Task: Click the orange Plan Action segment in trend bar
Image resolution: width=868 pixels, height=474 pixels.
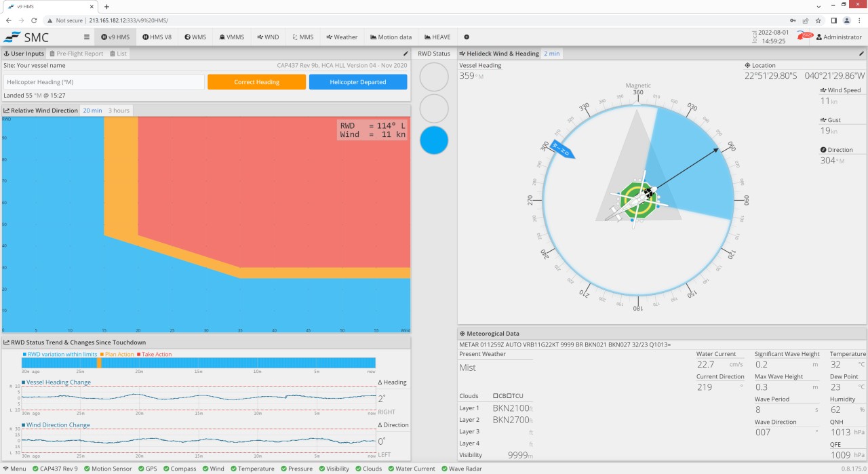Action: pyautogui.click(x=99, y=363)
